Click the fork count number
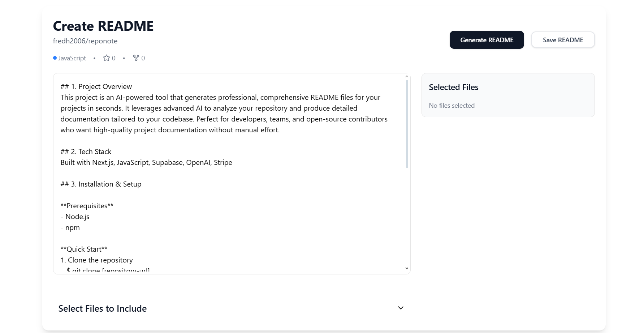The image size is (644, 333). pos(143,58)
